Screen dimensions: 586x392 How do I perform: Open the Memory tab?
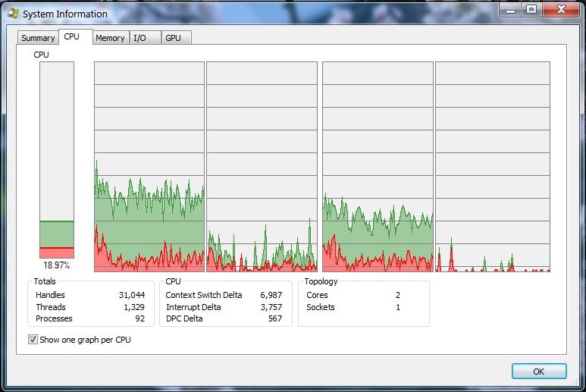coord(110,38)
